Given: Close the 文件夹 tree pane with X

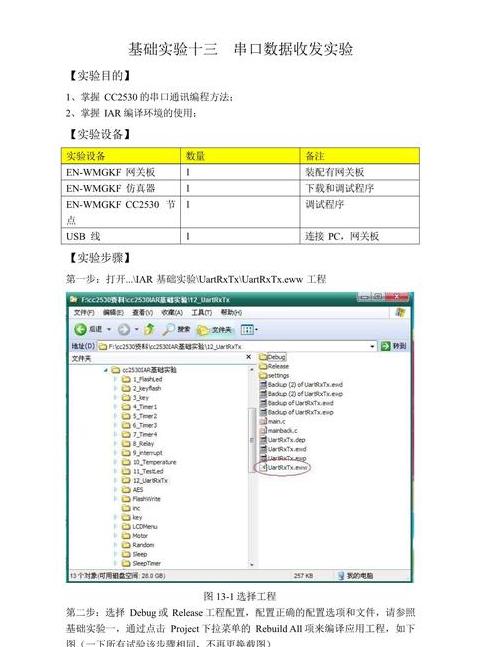Looking at the screenshot, I should pos(248,357).
